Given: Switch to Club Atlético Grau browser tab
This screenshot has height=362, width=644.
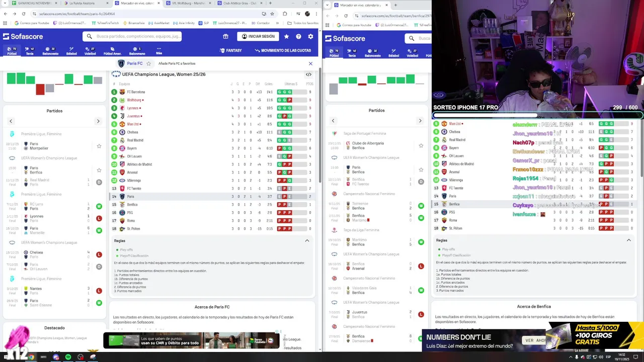Looking at the screenshot, I should click(x=240, y=3).
